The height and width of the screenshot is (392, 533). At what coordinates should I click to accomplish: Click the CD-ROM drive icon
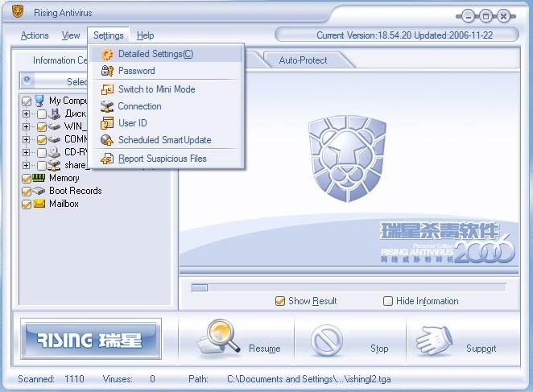[54, 152]
